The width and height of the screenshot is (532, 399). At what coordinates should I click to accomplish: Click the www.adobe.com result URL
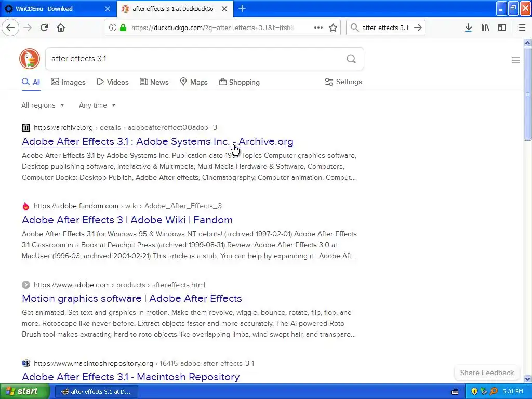click(119, 285)
